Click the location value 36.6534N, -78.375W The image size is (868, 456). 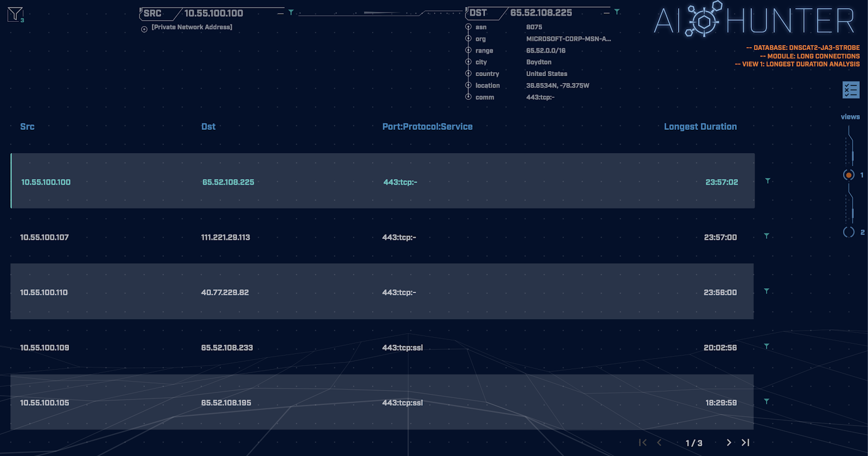558,85
